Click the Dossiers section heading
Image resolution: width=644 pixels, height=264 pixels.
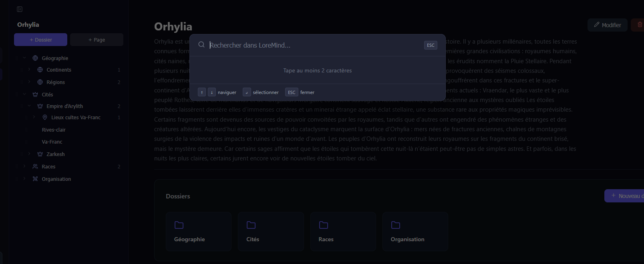pyautogui.click(x=178, y=196)
